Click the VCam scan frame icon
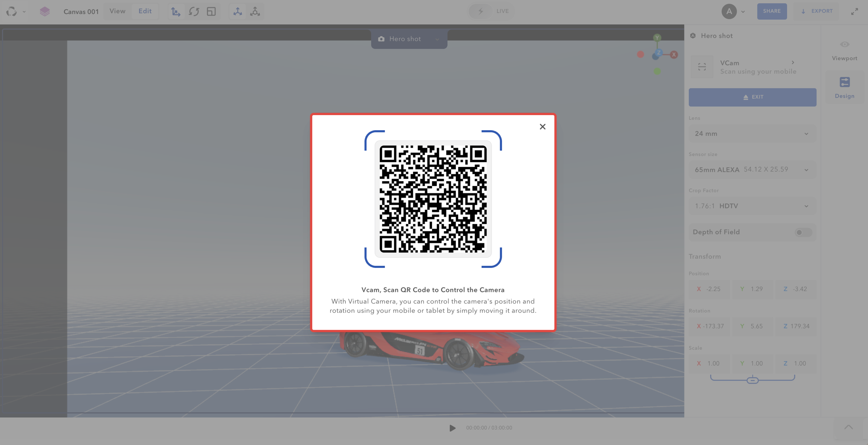This screenshot has width=868, height=445. click(x=702, y=67)
